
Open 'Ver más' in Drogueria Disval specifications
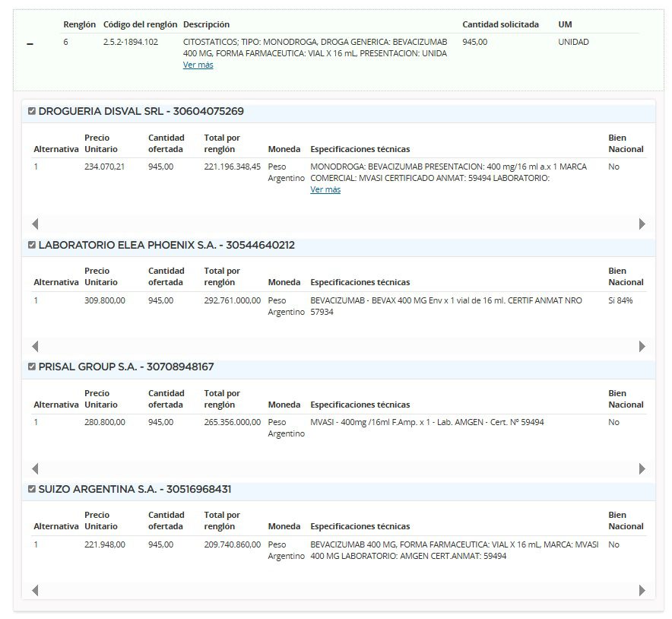(x=325, y=190)
